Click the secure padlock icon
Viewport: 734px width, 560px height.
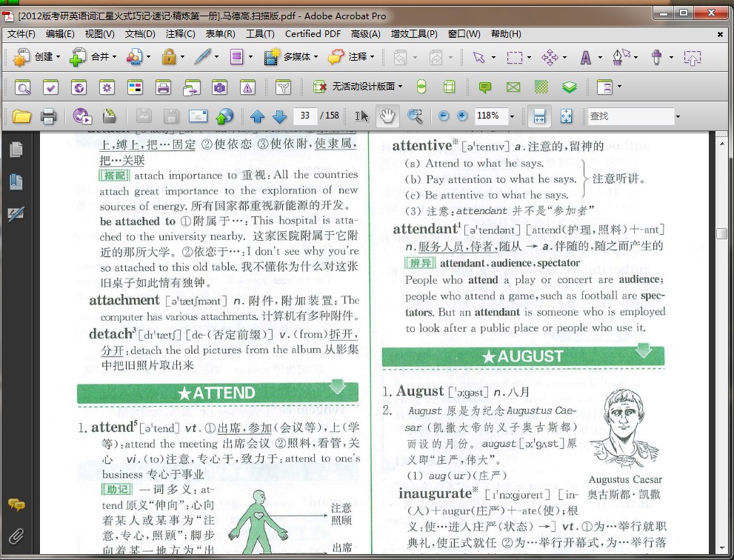(x=169, y=57)
